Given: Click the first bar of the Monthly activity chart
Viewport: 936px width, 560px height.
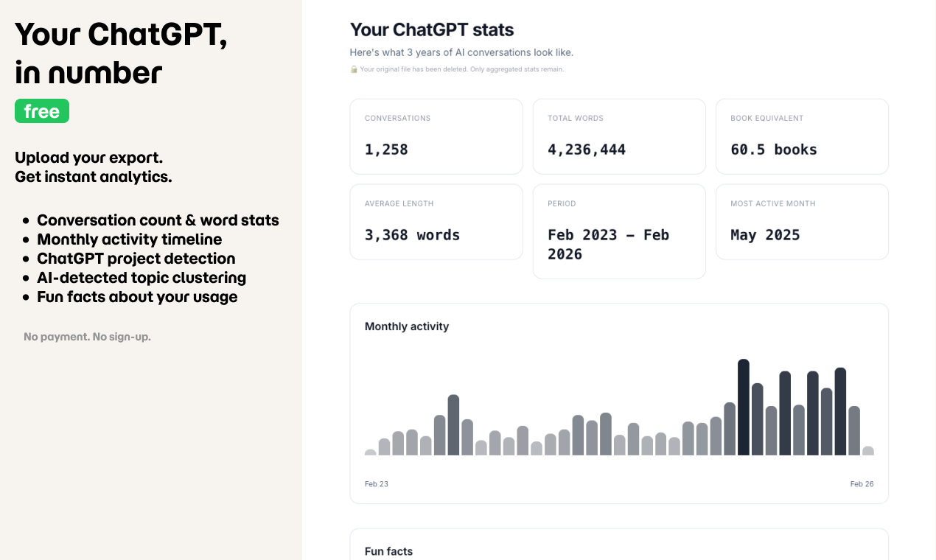Looking at the screenshot, I should click(x=370, y=452).
